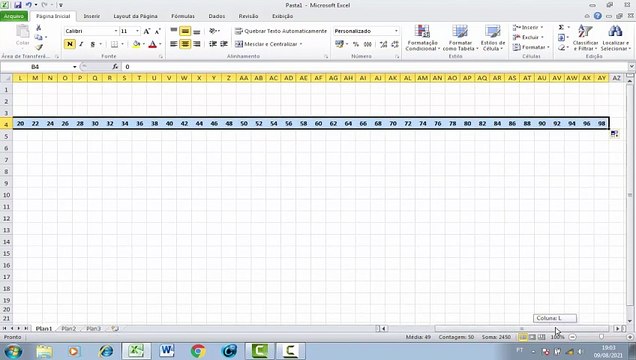This screenshot has height=360, width=636.
Task: Switch to the Exibição tab
Action: [283, 16]
